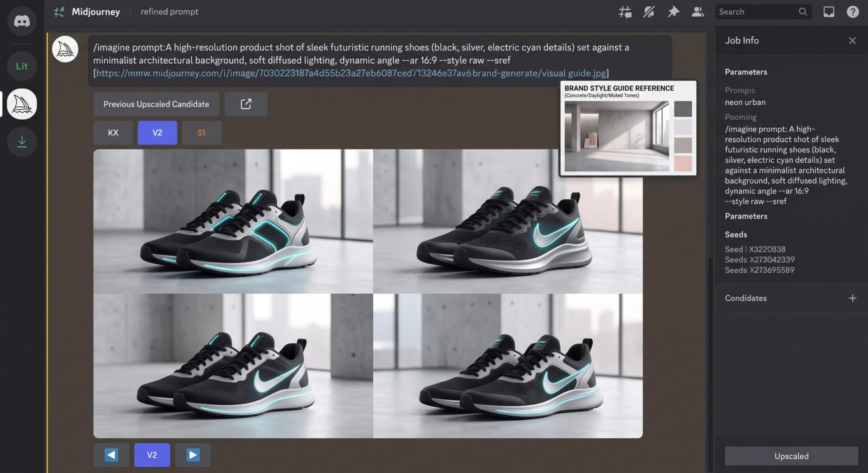Screen dimensions: 868x473
Task: Open the style reference image URL link
Action: 351,73
